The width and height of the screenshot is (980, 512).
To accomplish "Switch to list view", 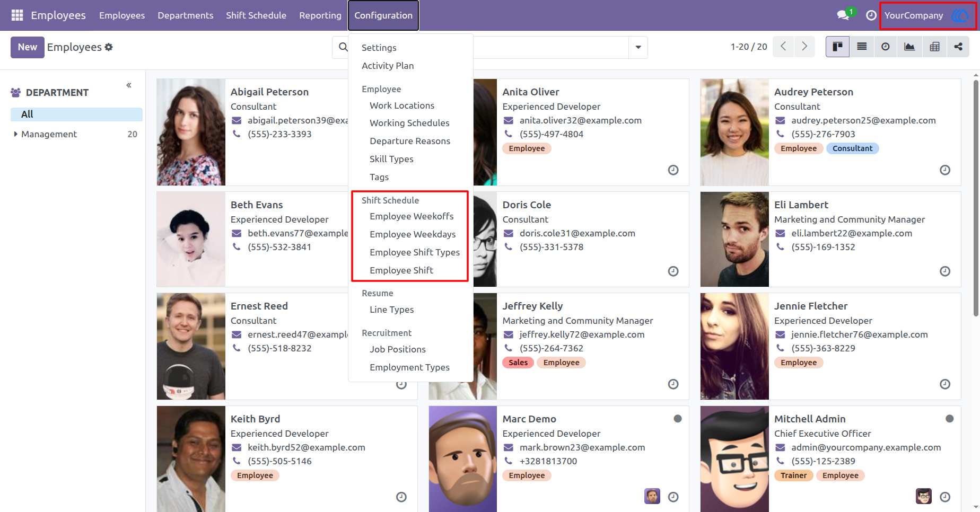I will [862, 47].
